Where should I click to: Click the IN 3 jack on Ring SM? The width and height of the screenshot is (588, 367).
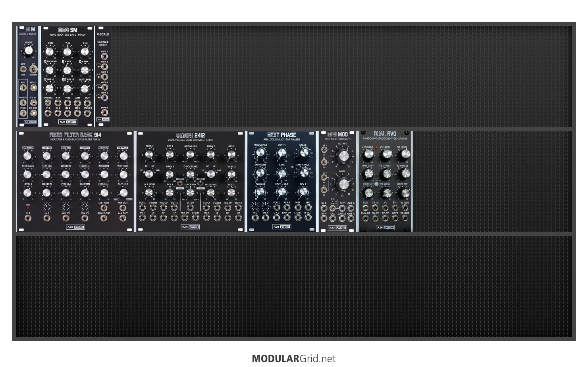tap(67, 113)
